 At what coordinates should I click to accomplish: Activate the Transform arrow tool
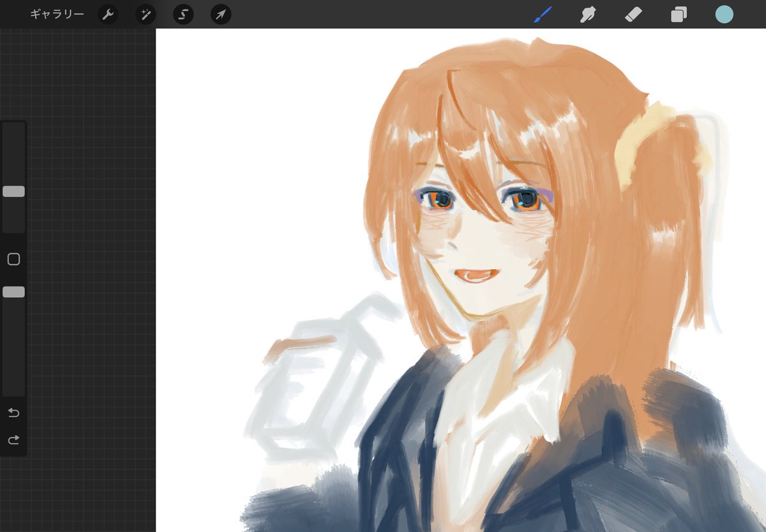[x=221, y=14]
